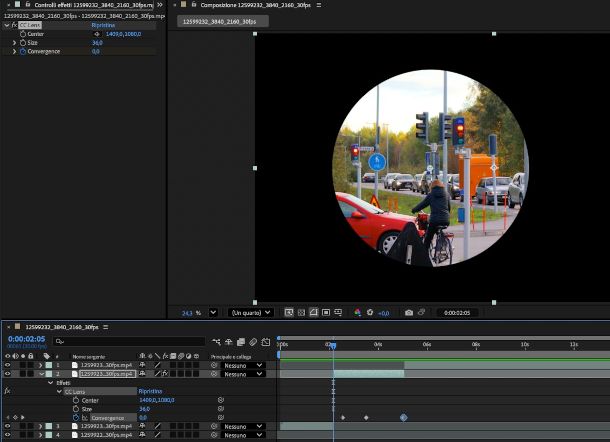Open layer 4 parent Nessuno dropdown
This screenshot has height=442, width=610.
[243, 435]
